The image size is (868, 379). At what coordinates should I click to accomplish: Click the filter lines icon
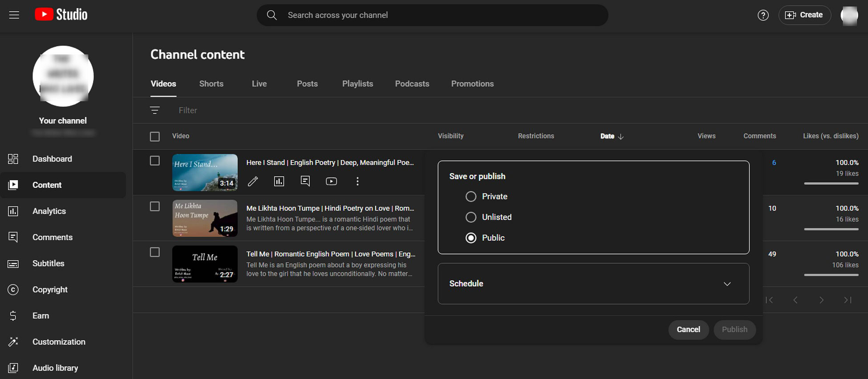[x=154, y=110]
